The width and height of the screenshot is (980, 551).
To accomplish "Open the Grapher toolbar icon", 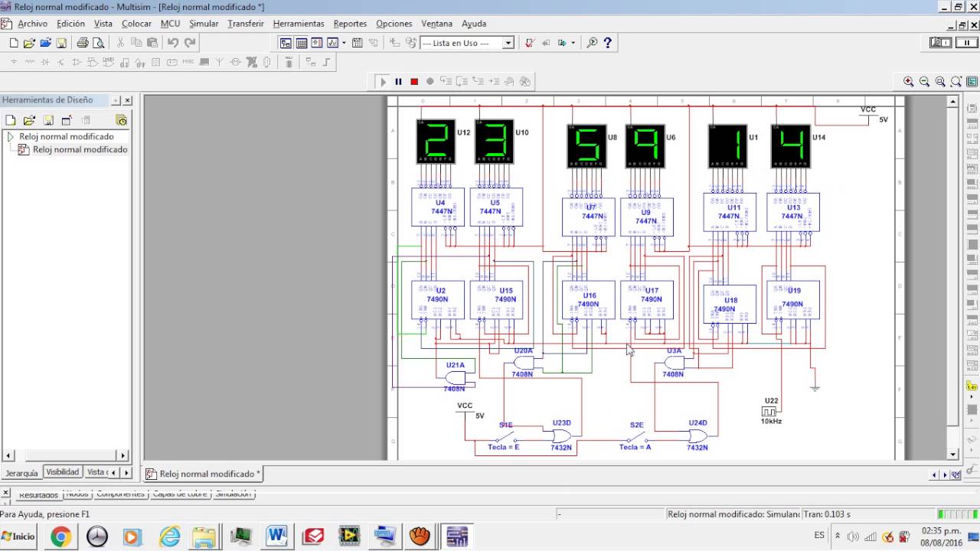I will coord(332,43).
